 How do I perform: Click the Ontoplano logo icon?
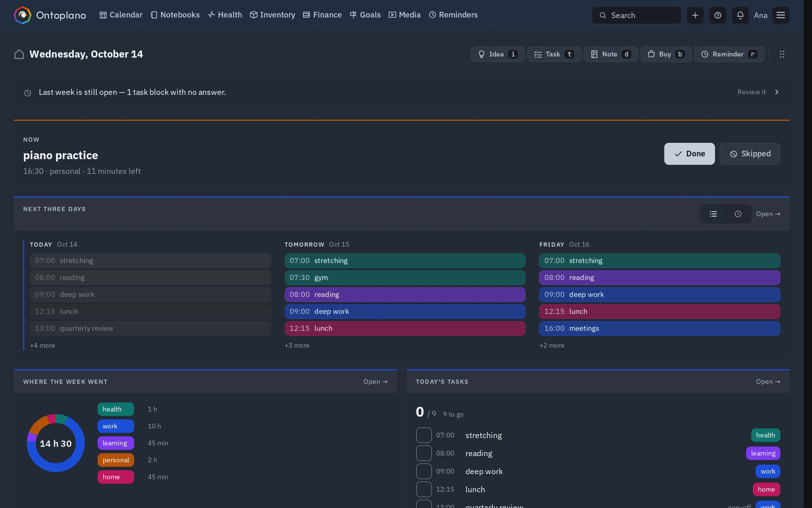[x=23, y=15]
